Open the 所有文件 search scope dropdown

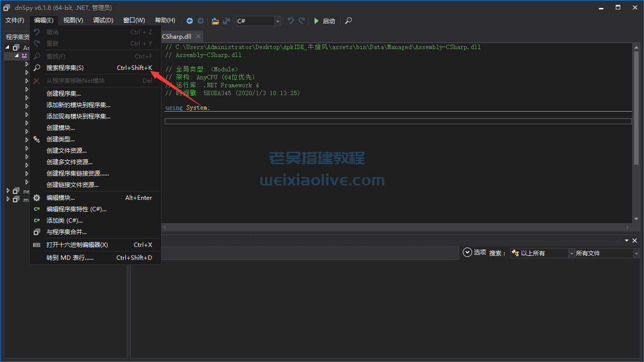pos(636,253)
